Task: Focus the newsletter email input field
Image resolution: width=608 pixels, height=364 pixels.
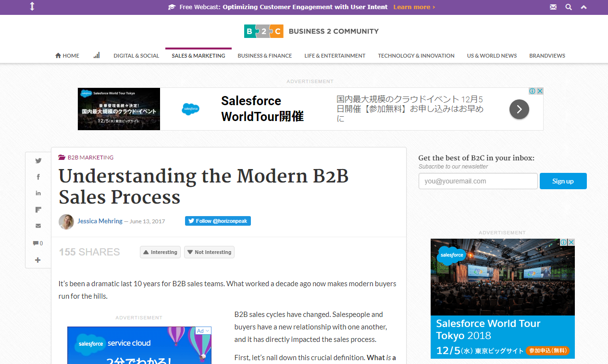Action: tap(478, 181)
